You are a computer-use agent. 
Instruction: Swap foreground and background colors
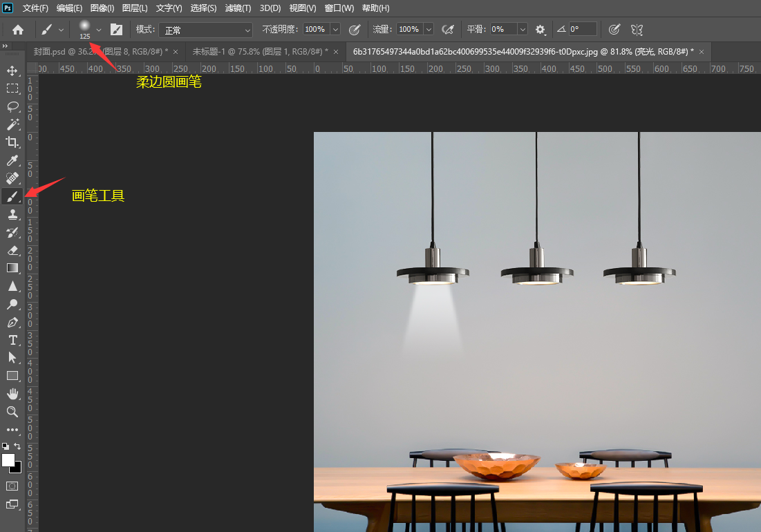click(17, 446)
